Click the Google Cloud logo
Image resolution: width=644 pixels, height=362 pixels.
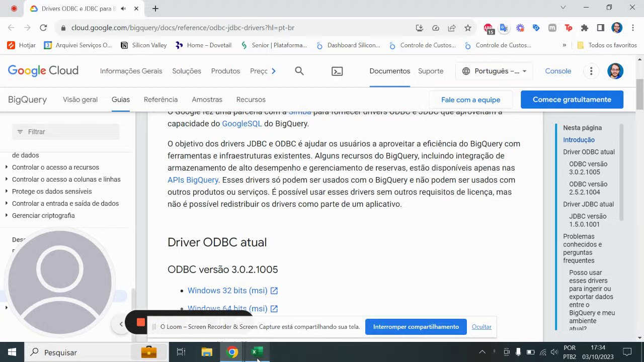[43, 71]
